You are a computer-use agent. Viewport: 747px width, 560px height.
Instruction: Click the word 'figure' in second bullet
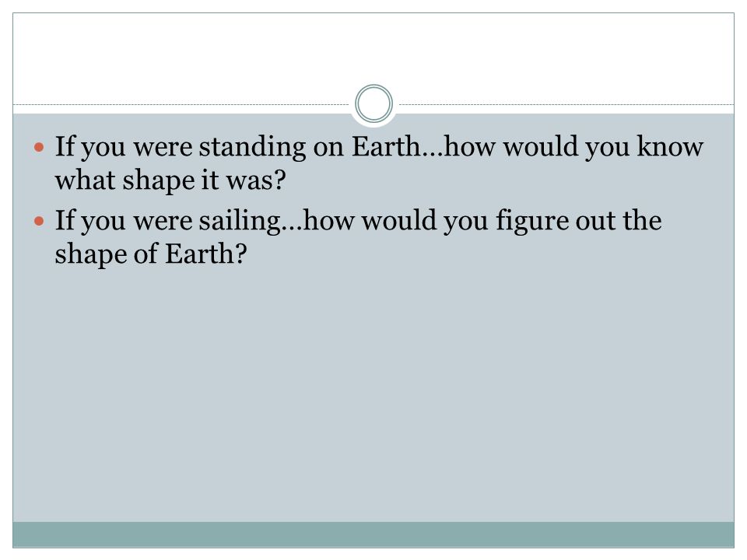(x=531, y=221)
